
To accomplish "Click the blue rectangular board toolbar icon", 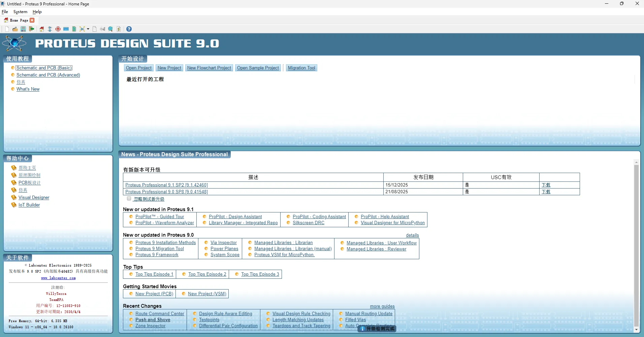I will [66, 29].
